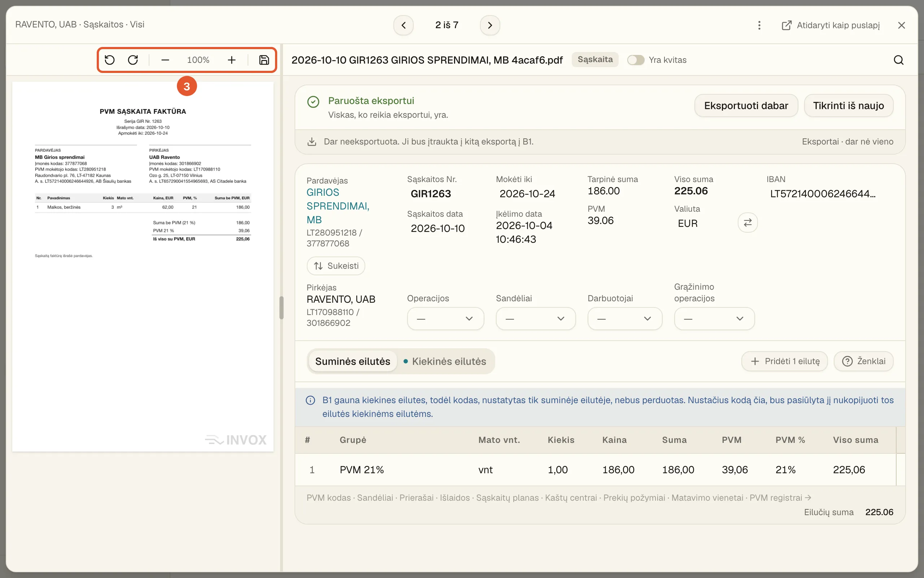
Task: Click the currency conversion swap icon
Action: tap(748, 223)
